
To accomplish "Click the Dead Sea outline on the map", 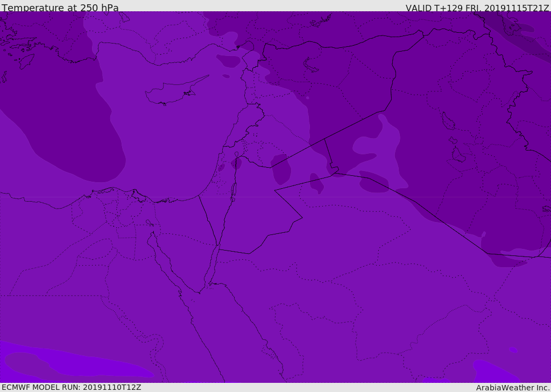I will pos(233,193).
